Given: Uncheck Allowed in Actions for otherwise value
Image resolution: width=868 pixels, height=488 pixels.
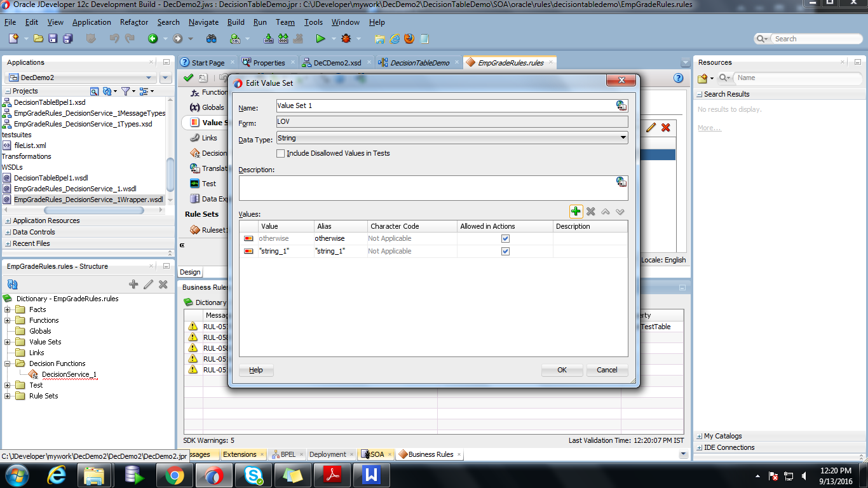Looking at the screenshot, I should click(x=505, y=238).
